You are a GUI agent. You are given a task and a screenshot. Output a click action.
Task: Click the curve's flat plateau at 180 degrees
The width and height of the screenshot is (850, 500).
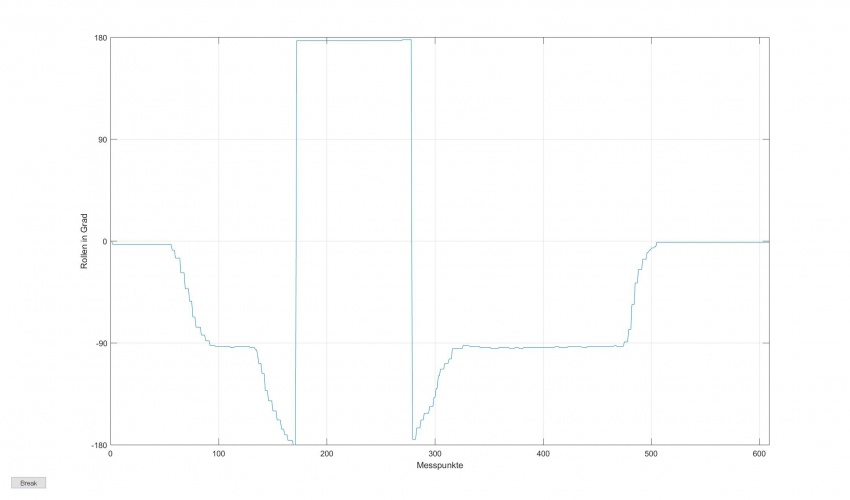350,40
